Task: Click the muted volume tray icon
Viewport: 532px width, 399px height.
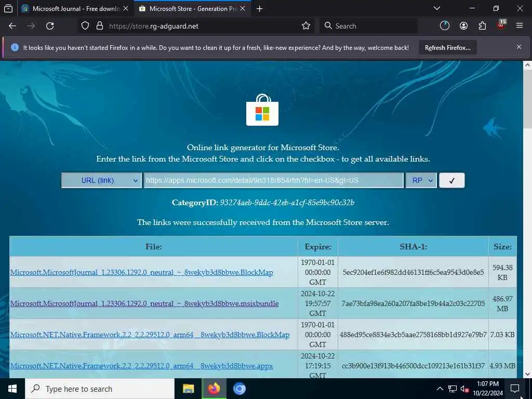Action: coord(465,389)
